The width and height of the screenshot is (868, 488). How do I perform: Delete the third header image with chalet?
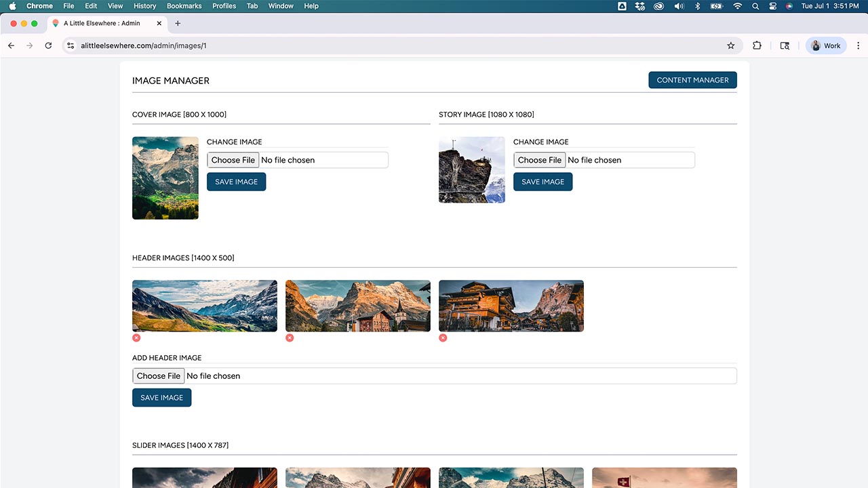pyautogui.click(x=443, y=338)
